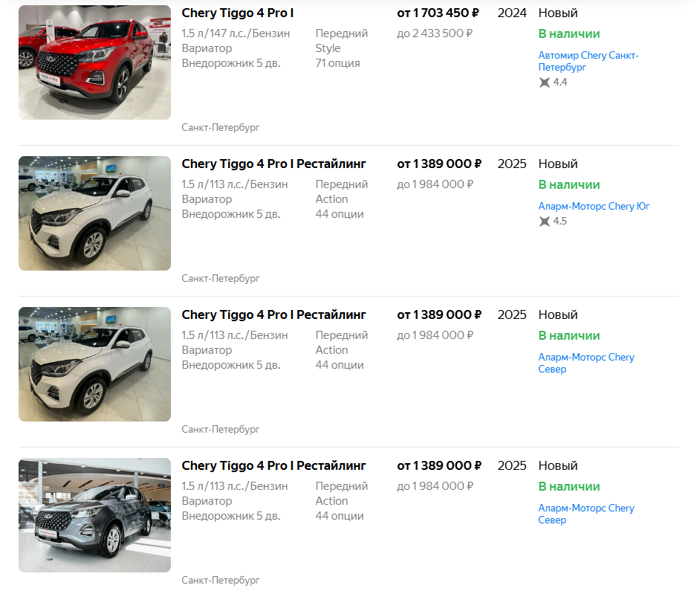Click the rating star icon next to 4.5
Screen dimensions: 700x594
[544, 221]
